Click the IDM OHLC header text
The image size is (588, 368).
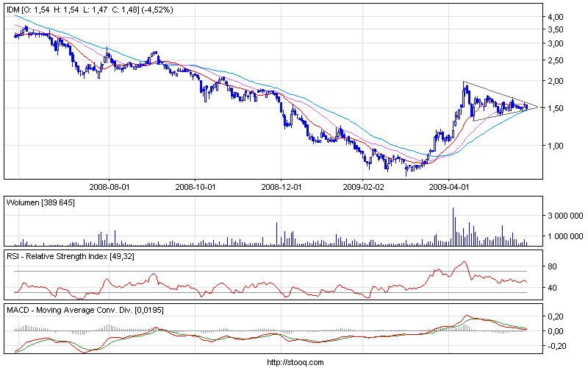click(x=90, y=10)
